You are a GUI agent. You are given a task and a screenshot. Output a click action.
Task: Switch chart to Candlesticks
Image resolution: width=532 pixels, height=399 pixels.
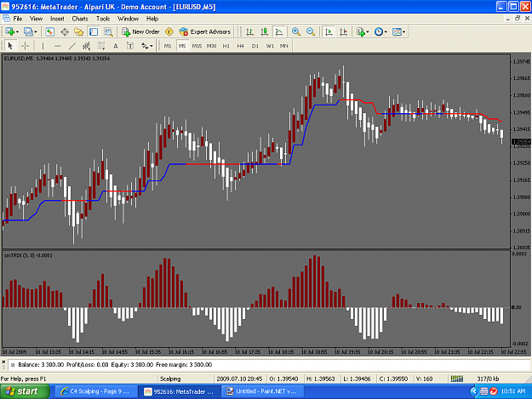265,31
